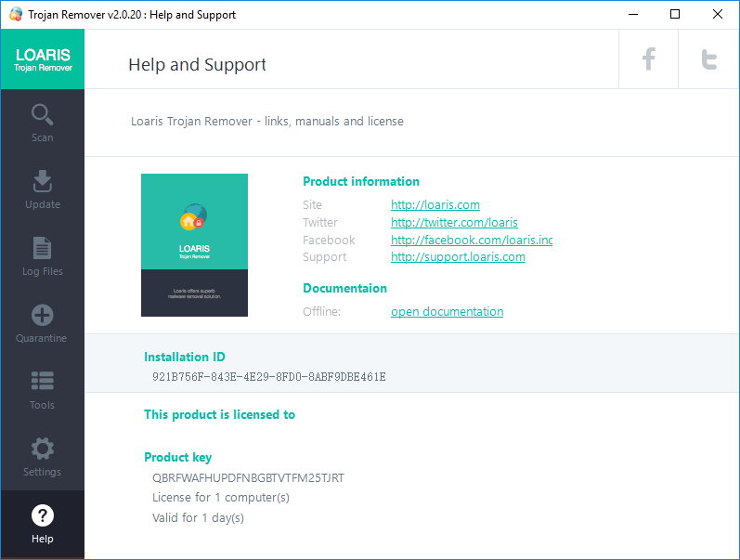The height and width of the screenshot is (560, 740).
Task: Click the 'links, manuals and license' subtitle
Action: (x=333, y=122)
